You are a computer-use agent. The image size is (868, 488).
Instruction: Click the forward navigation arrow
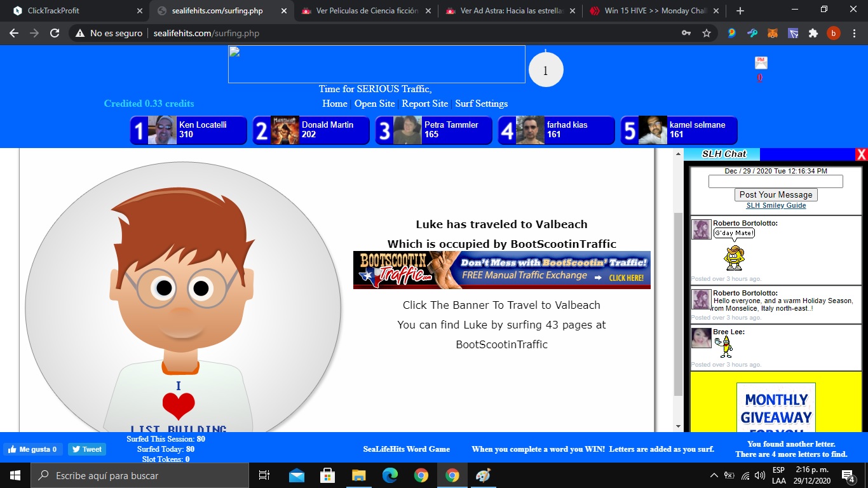(x=34, y=33)
